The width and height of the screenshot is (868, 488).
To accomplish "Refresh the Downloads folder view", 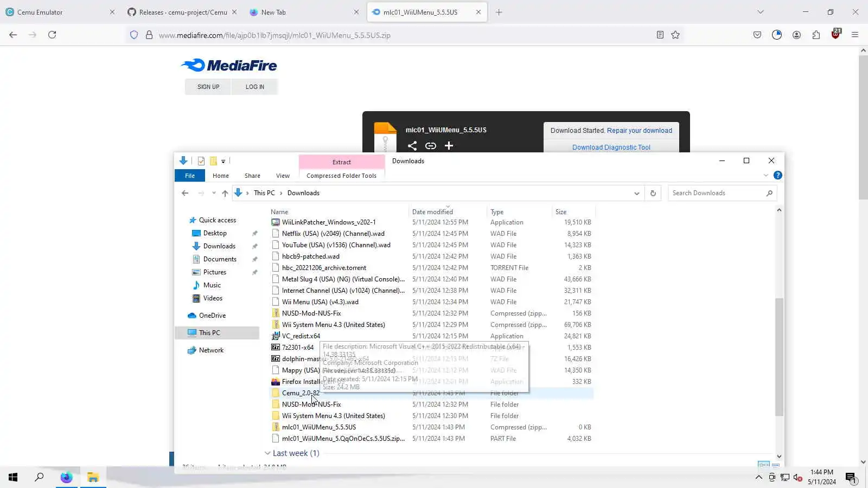I will (x=653, y=193).
